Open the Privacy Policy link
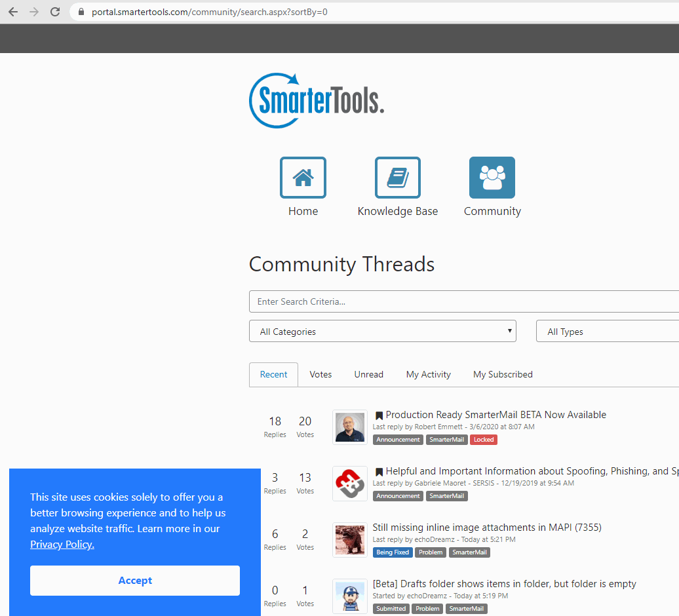 [x=62, y=545]
